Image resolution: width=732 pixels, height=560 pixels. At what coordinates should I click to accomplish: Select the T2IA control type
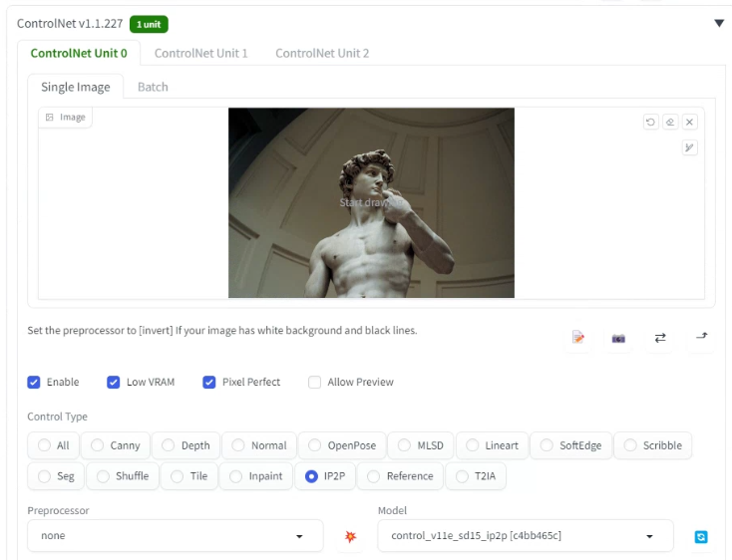(476, 476)
